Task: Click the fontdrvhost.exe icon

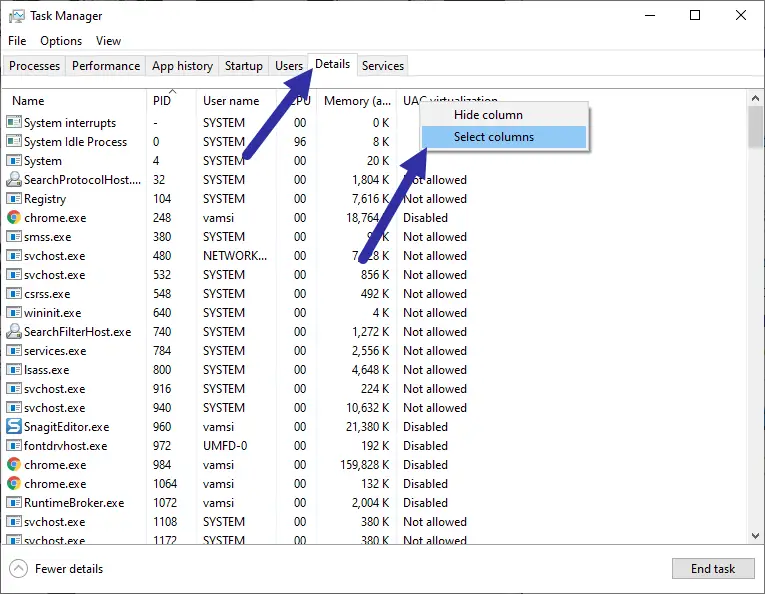Action: [14, 445]
